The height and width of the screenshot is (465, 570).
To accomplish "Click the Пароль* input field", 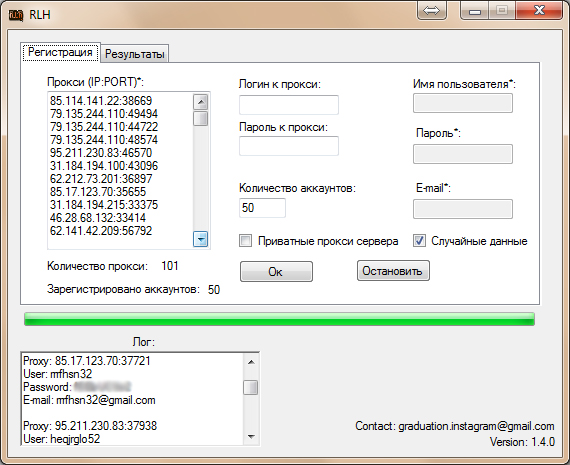I will click(463, 154).
